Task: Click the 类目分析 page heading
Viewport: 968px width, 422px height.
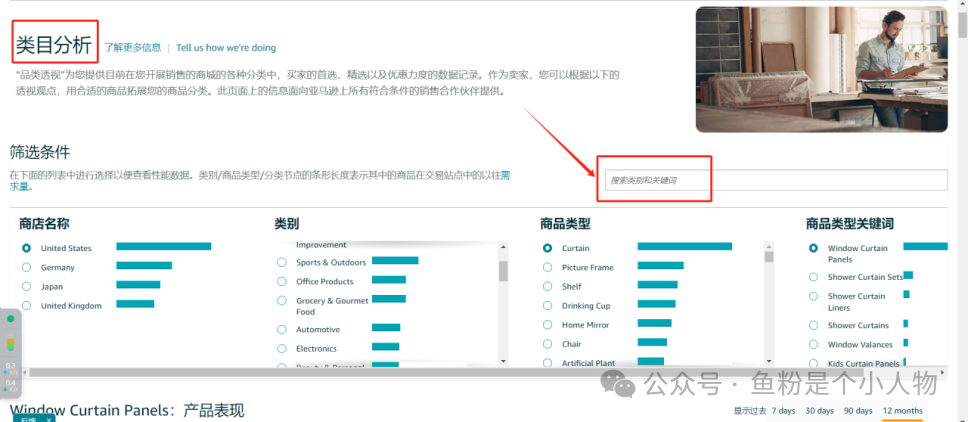Action: [x=54, y=44]
